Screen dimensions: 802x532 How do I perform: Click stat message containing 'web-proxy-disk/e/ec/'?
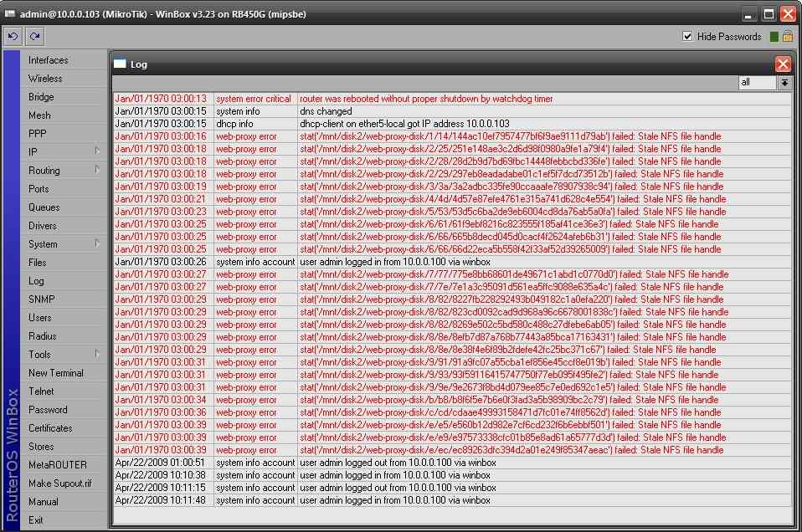512,450
